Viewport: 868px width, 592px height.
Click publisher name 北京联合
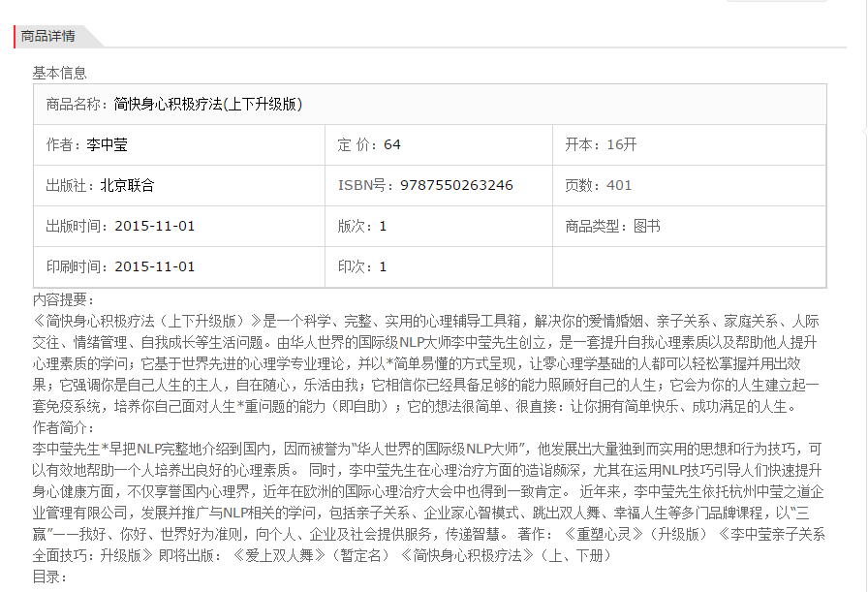click(126, 185)
